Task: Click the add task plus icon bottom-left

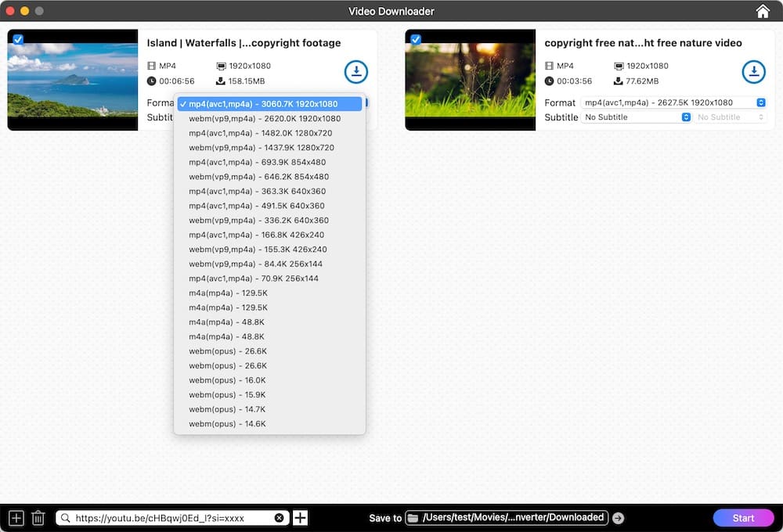Action: click(16, 518)
